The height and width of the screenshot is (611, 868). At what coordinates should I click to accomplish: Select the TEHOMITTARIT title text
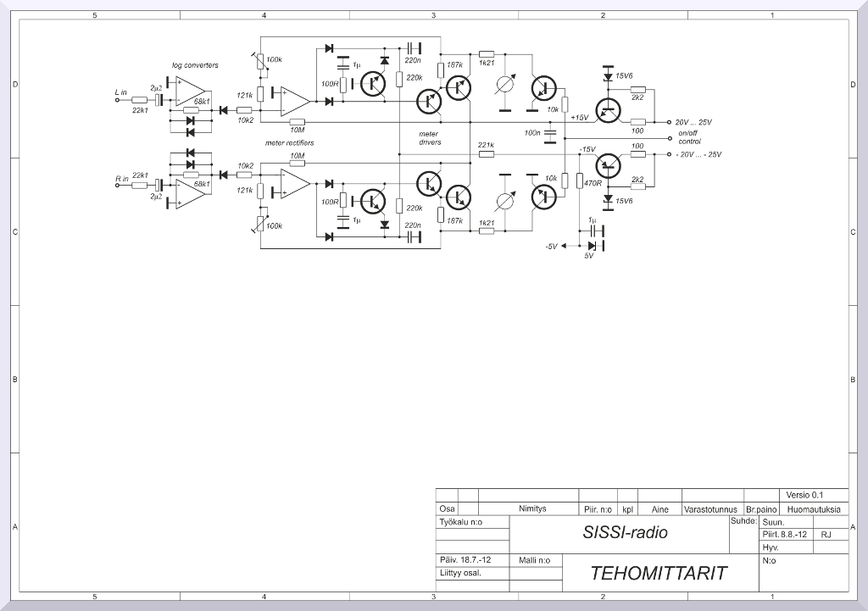[659, 573]
